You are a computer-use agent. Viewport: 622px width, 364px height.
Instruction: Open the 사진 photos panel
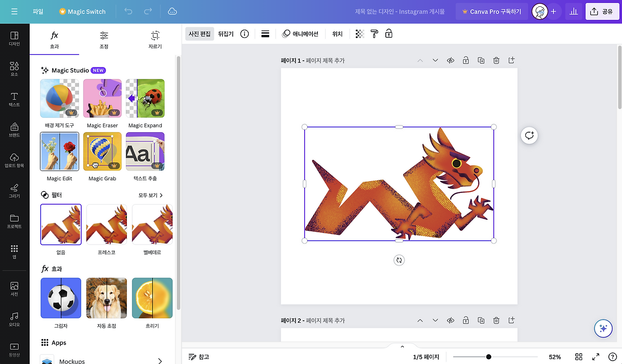pyautogui.click(x=15, y=289)
